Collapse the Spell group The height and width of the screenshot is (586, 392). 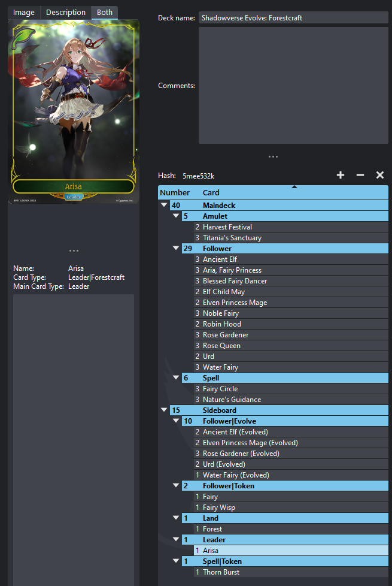176,378
